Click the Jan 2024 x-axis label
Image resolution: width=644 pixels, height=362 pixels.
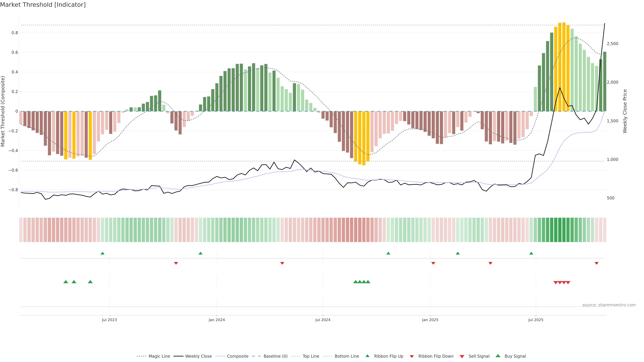click(x=217, y=320)
